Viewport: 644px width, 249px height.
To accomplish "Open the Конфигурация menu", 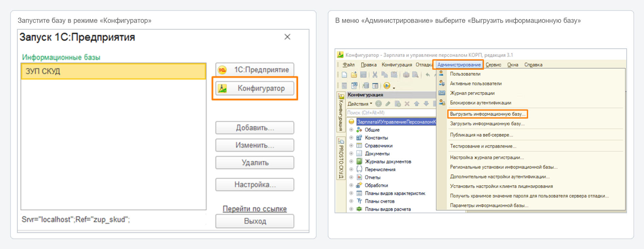I will pos(397,65).
